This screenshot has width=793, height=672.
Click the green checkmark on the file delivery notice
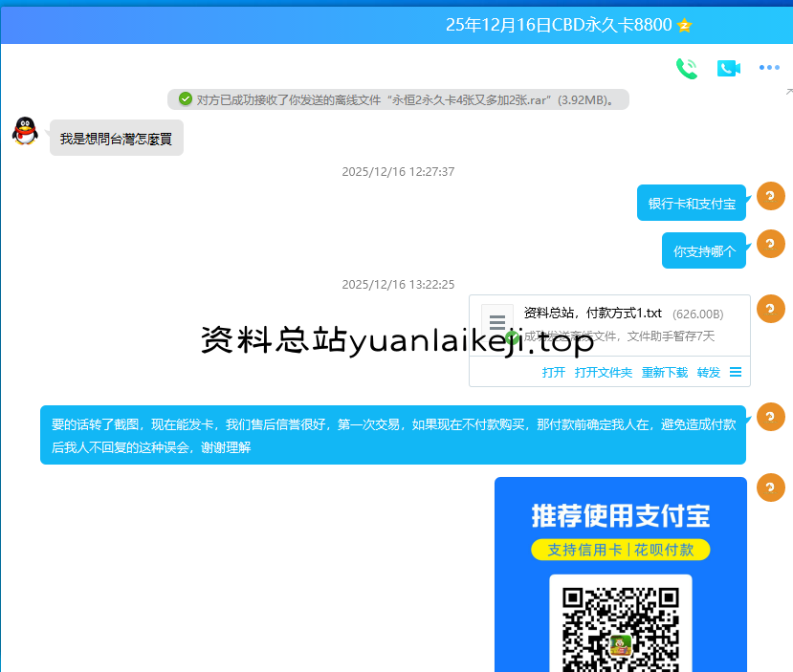tap(186, 98)
